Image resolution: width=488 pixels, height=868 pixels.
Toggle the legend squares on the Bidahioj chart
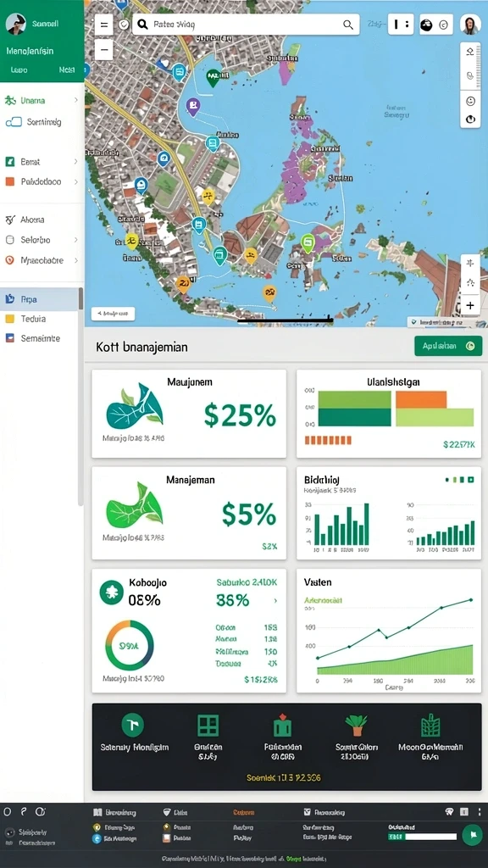(x=459, y=480)
